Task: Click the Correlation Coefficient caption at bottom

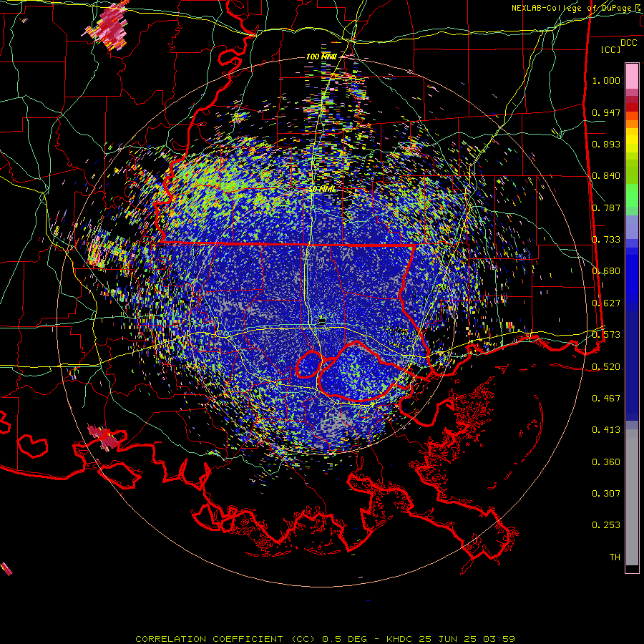Action: (x=325, y=639)
